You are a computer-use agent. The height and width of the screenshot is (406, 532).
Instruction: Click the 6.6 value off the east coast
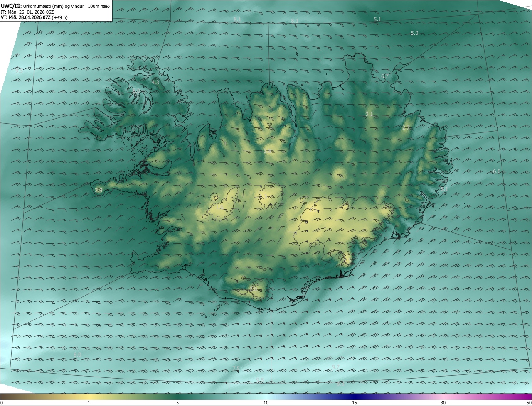pos(497,171)
